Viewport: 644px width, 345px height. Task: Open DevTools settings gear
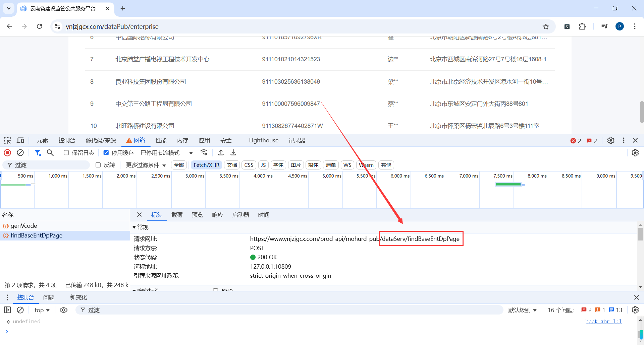point(611,140)
